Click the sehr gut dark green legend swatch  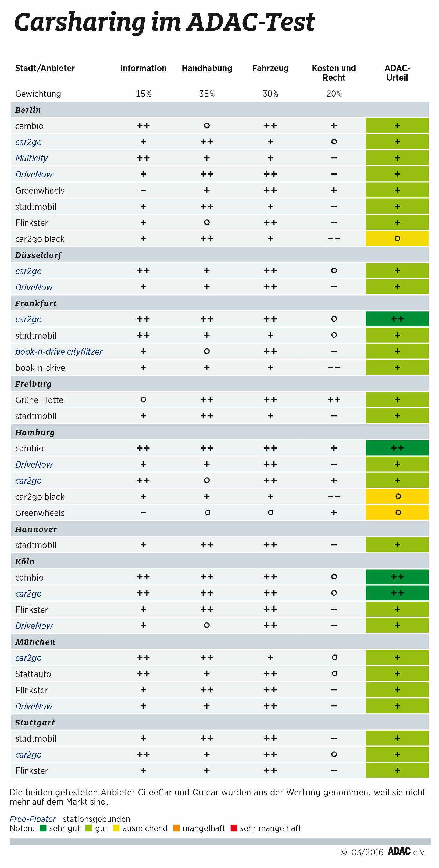pyautogui.click(x=43, y=828)
